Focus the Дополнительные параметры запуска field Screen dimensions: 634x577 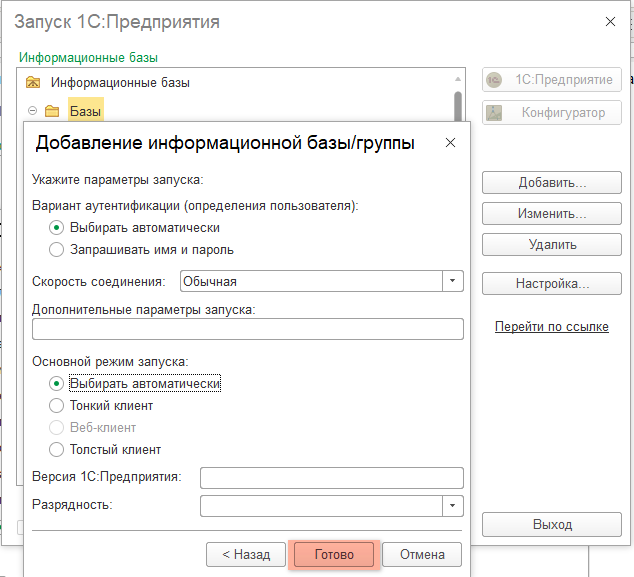click(x=247, y=329)
